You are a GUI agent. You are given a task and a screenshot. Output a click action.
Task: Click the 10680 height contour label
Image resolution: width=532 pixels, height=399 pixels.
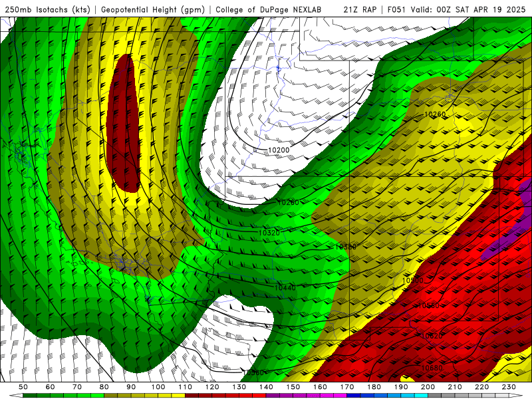tap(432, 368)
